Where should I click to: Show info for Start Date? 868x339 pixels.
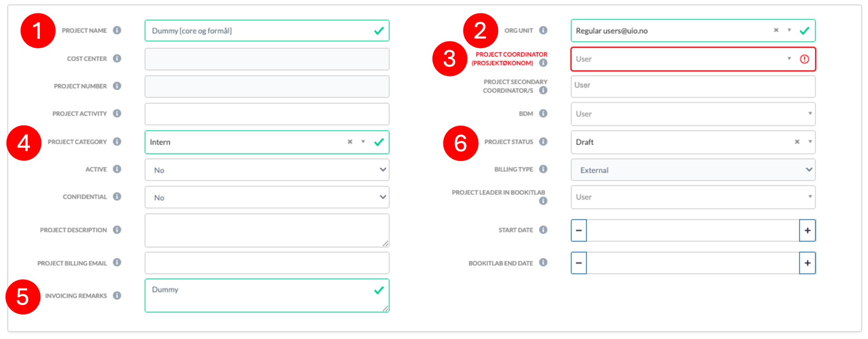pos(543,229)
